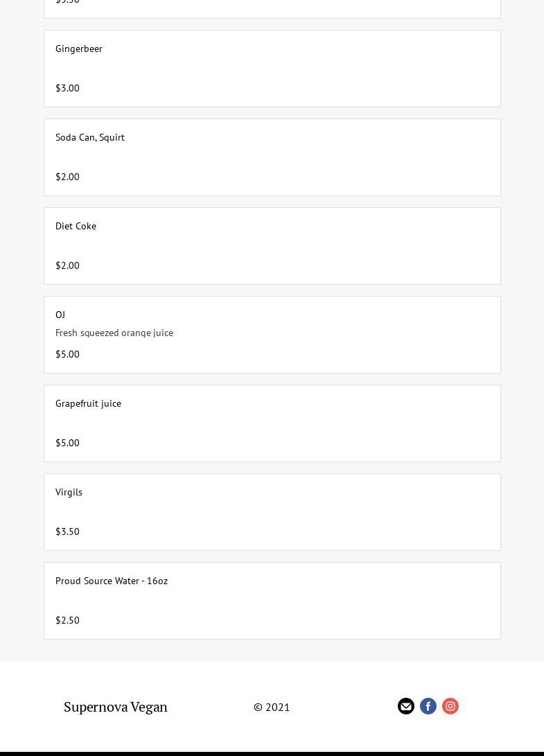Choose the Virgils drink item
Viewport: 544px width, 756px height.
[69, 492]
